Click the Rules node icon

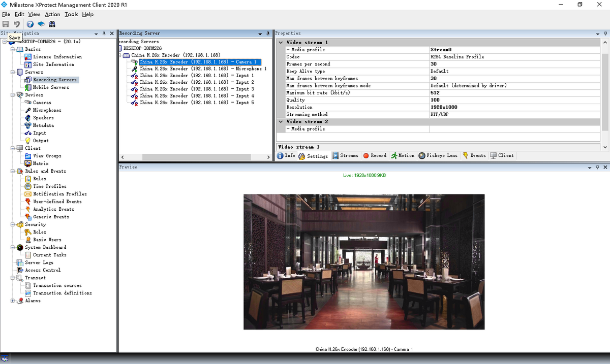point(28,179)
